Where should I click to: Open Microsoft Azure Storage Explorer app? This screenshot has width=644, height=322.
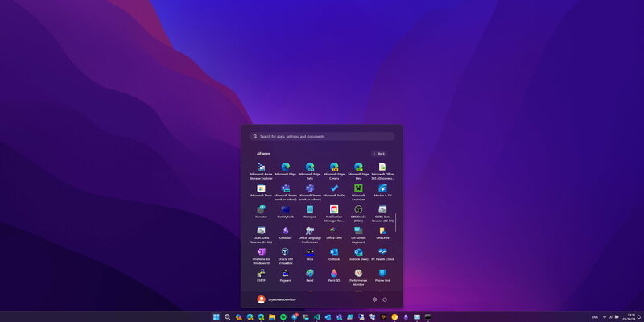[x=261, y=171]
